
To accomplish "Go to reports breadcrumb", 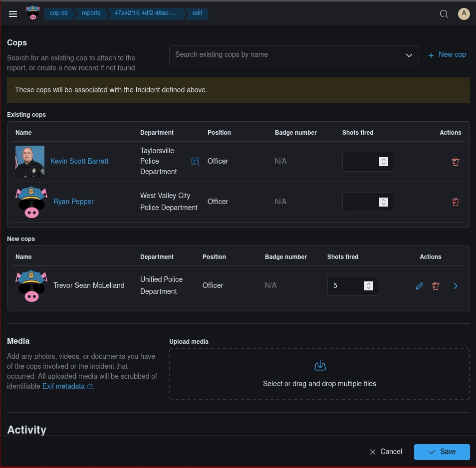I will [91, 13].
